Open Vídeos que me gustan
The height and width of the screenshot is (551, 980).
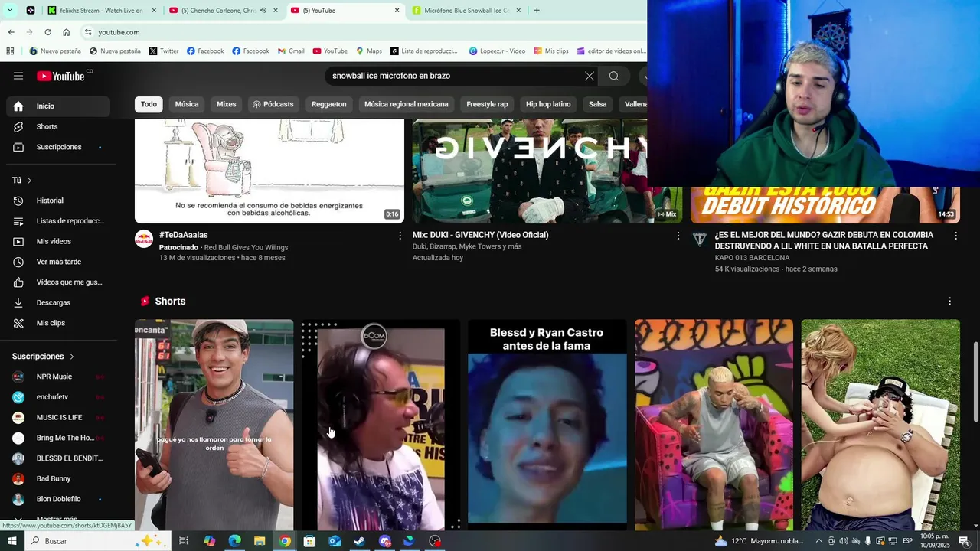58,282
